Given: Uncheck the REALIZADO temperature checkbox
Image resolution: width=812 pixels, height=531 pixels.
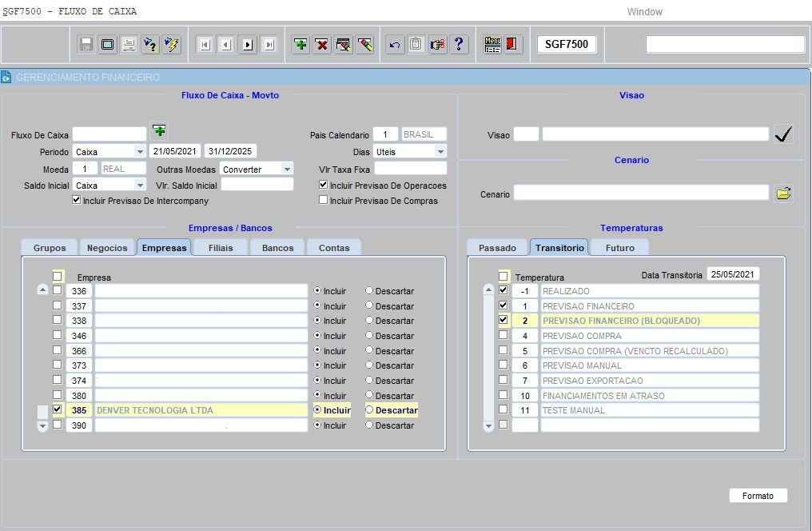Looking at the screenshot, I should tap(503, 290).
